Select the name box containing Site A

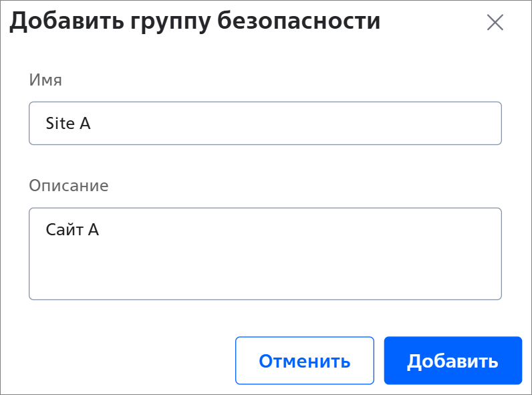pyautogui.click(x=265, y=123)
